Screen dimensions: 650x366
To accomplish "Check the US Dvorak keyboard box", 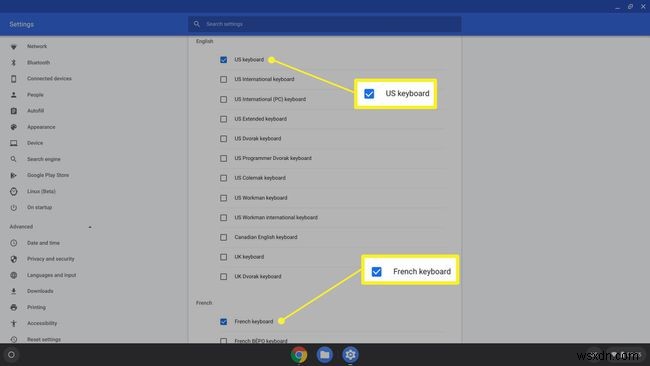I will [x=223, y=138].
